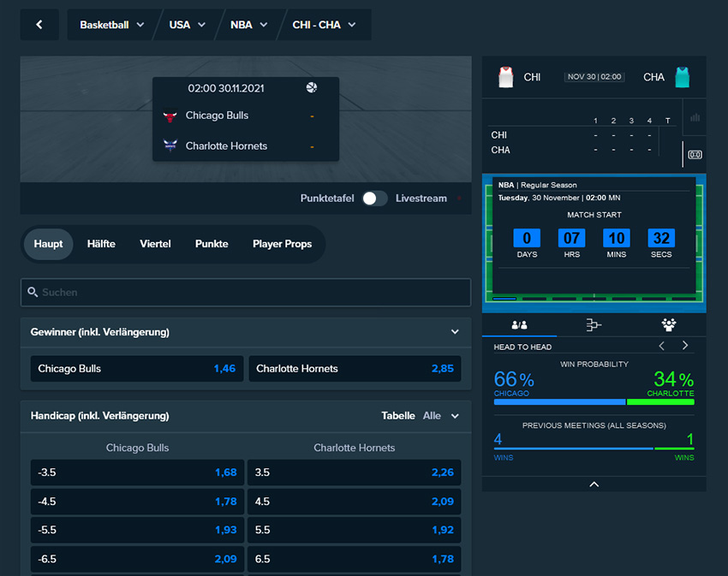Open the bracket standings tab icon
Image resolution: width=728 pixels, height=576 pixels.
(x=594, y=325)
